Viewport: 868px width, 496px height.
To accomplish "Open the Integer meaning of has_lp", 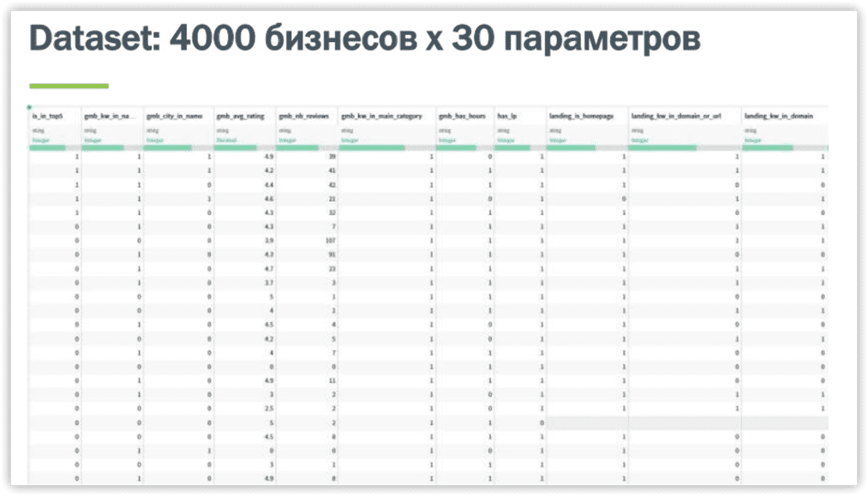I will (506, 140).
